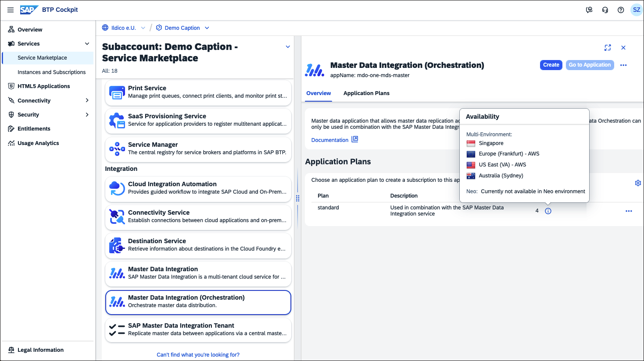Viewport: 644px width, 361px height.
Task: Switch to the Application Plans tab
Action: pyautogui.click(x=366, y=93)
